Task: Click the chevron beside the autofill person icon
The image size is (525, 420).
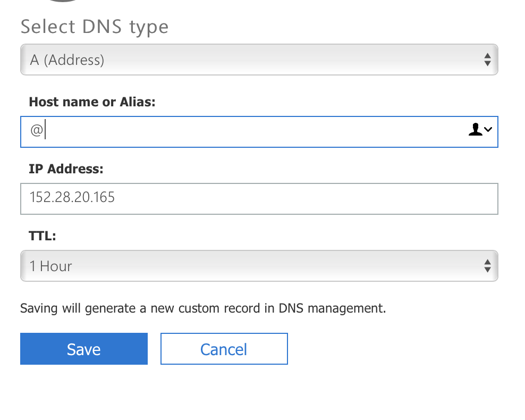Action: 488,130
